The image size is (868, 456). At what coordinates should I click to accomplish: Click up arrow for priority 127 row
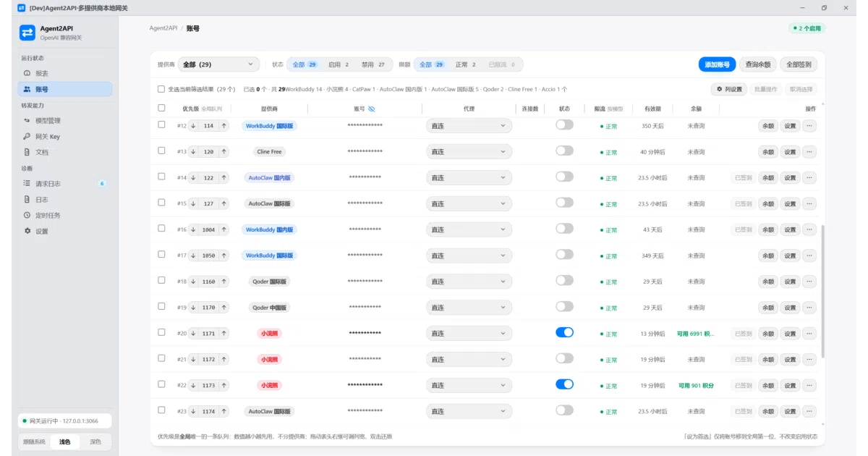click(x=224, y=204)
